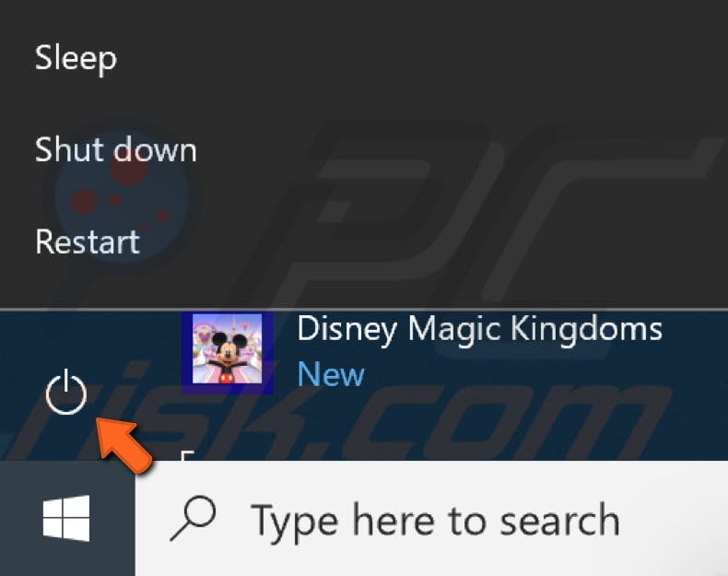Viewport: 728px width, 576px height.
Task: Toggle Start menu with Windows logo
Action: [66, 518]
